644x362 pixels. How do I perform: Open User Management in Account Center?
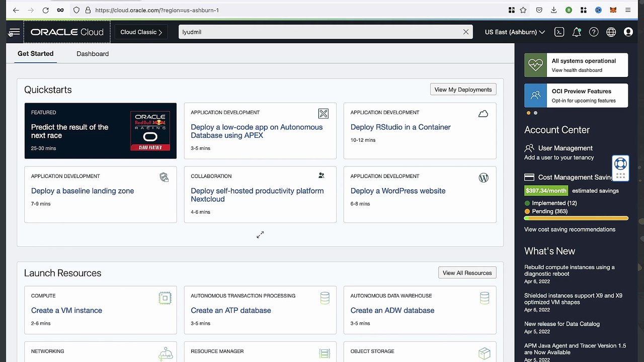click(565, 148)
